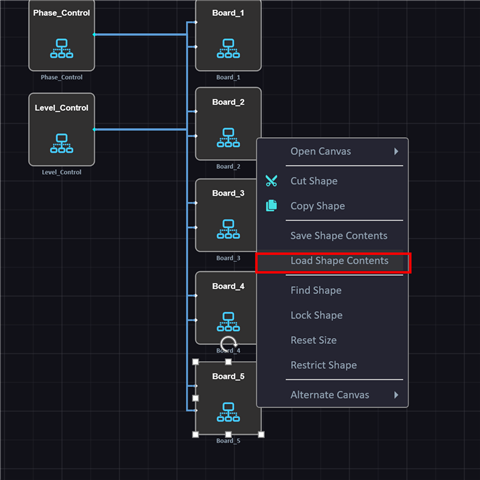480x480 pixels.
Task: Click the Level_Control output connector port
Action: tap(94, 129)
